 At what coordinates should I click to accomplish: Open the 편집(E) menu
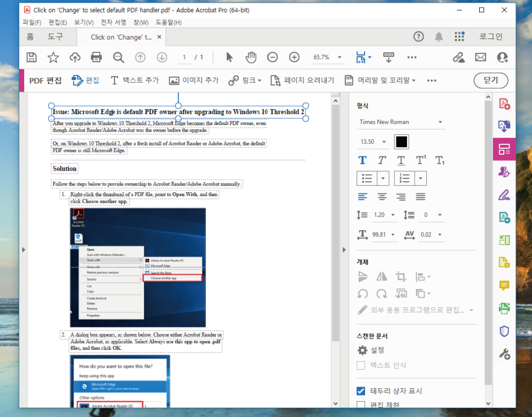click(58, 23)
